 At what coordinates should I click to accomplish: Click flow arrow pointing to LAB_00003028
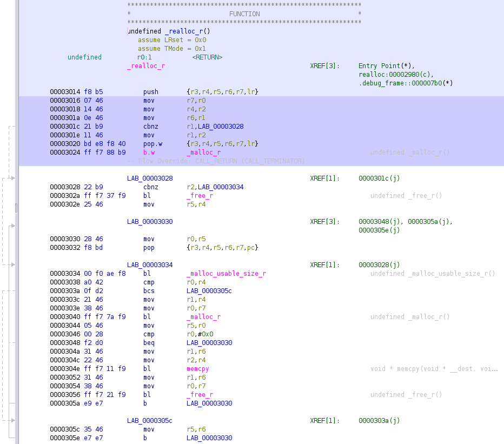(x=12, y=178)
